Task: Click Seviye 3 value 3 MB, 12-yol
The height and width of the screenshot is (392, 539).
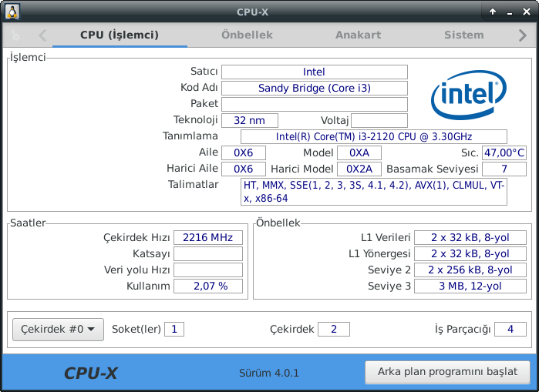Action: (x=470, y=286)
